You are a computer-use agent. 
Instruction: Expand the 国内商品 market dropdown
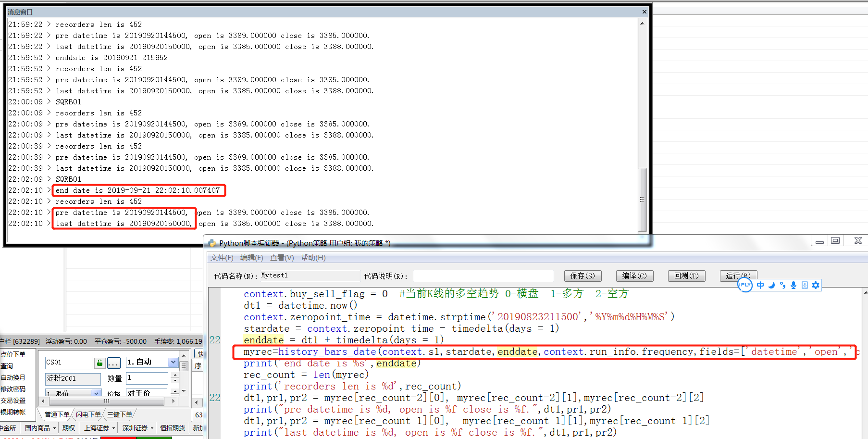[x=54, y=428]
